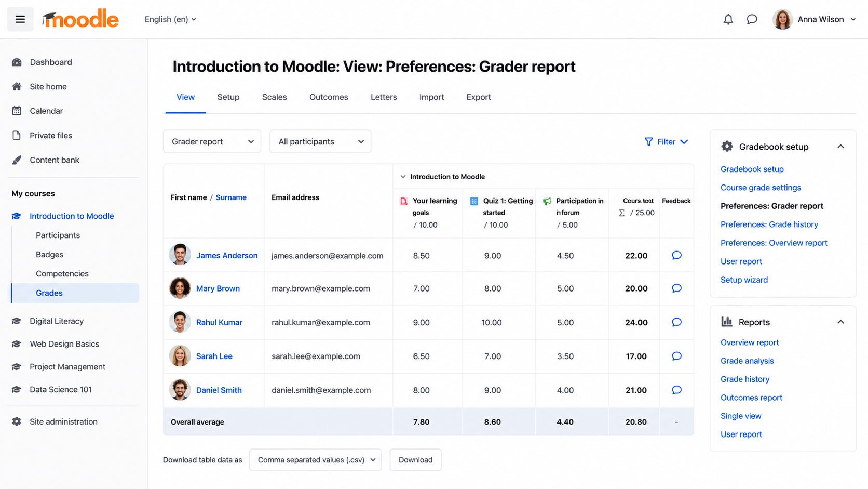Click the Site administration gear icon
Image resolution: width=868 pixels, height=489 pixels.
[17, 421]
